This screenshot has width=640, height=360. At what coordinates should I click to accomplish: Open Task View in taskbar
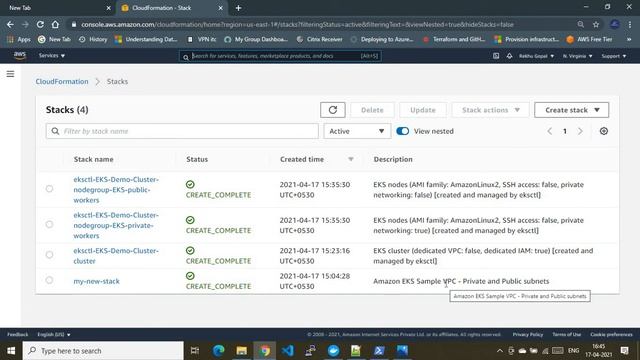(195, 351)
